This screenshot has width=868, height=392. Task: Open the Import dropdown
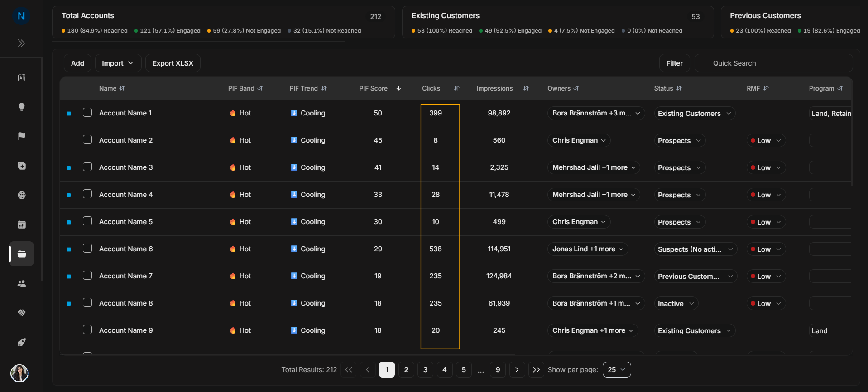click(118, 63)
